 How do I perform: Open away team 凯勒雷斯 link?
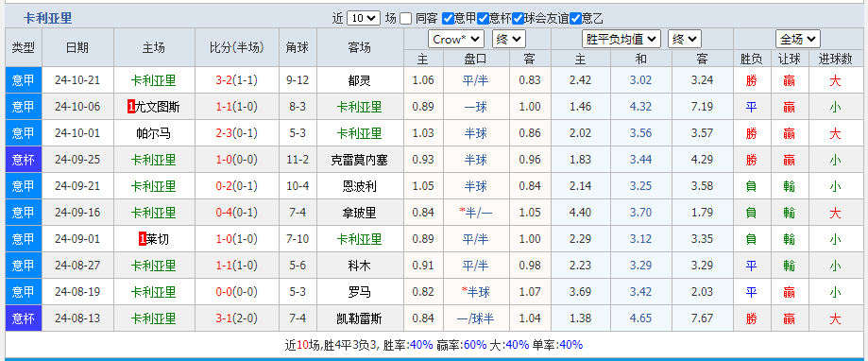pos(360,318)
